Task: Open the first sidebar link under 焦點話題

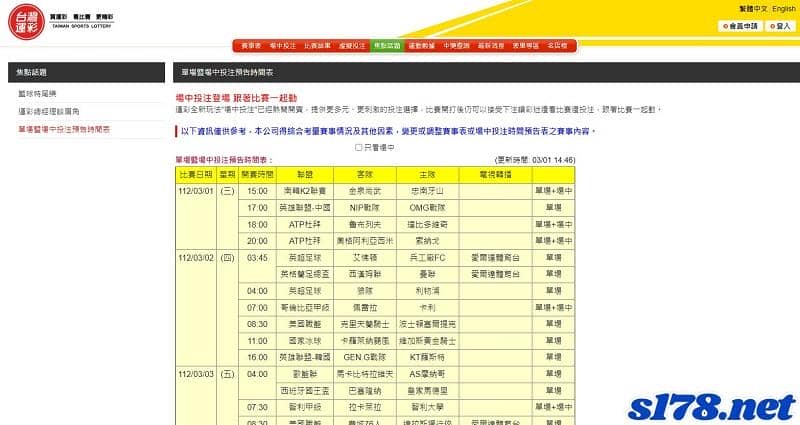Action: click(x=37, y=94)
